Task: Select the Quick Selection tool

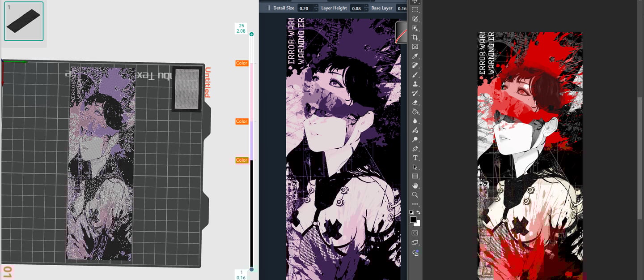Action: click(x=415, y=19)
